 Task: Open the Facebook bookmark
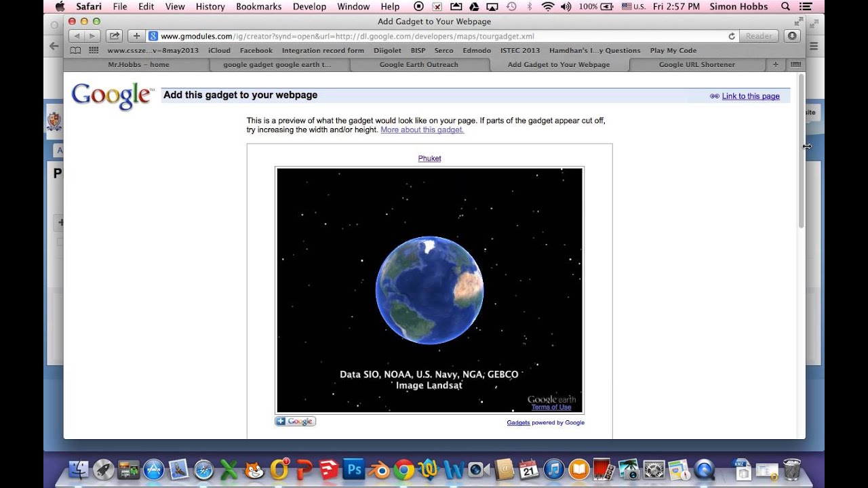click(256, 50)
